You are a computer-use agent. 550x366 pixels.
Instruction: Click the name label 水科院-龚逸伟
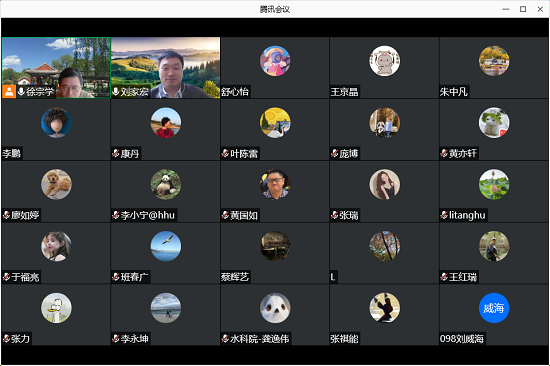tap(260, 339)
